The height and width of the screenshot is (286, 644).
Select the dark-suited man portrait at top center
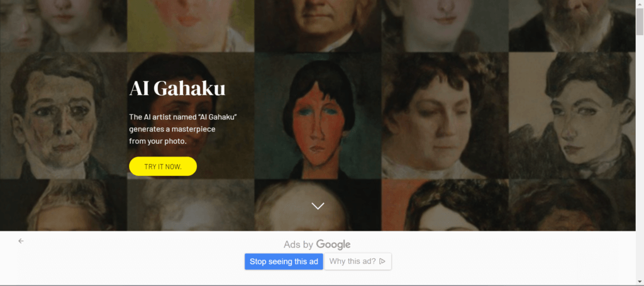(x=318, y=26)
